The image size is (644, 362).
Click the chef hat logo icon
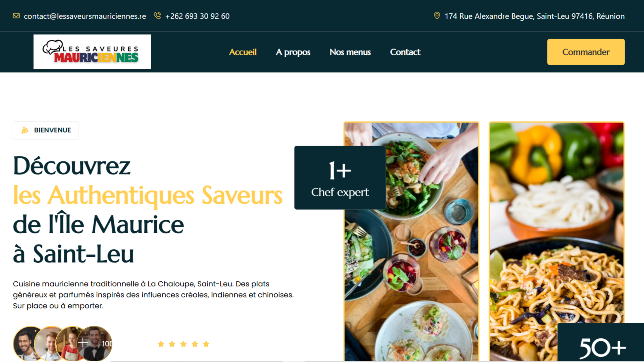pyautogui.click(x=52, y=47)
